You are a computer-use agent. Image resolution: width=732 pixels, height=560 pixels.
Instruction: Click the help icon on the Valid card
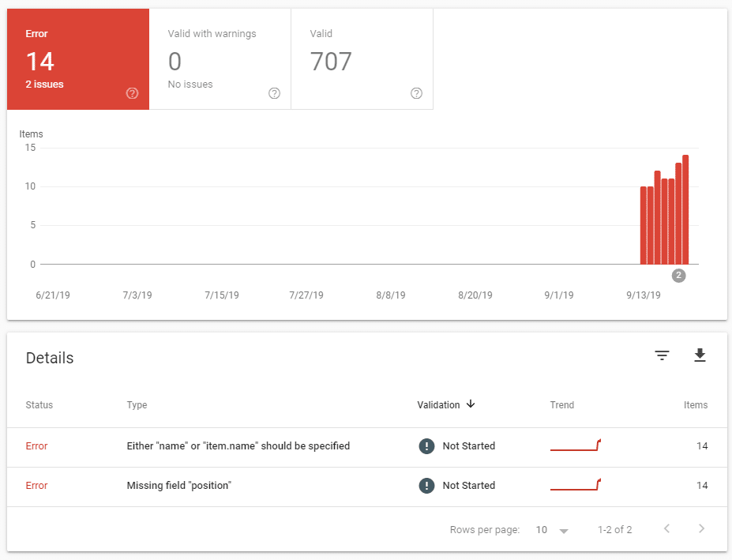[x=416, y=93]
